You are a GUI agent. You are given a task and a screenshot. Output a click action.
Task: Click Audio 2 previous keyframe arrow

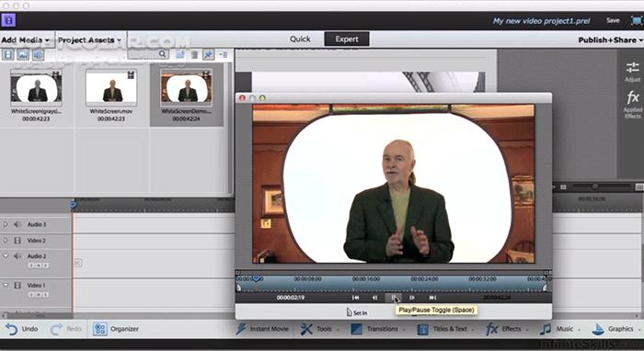30,266
